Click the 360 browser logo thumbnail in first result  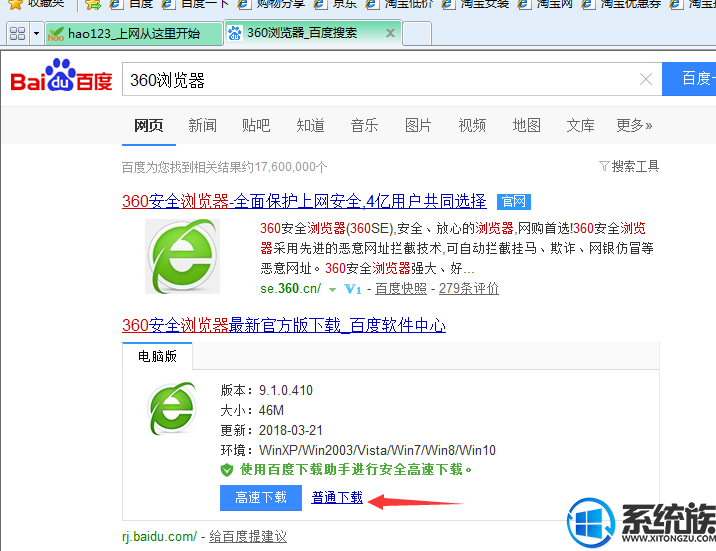pos(182,256)
